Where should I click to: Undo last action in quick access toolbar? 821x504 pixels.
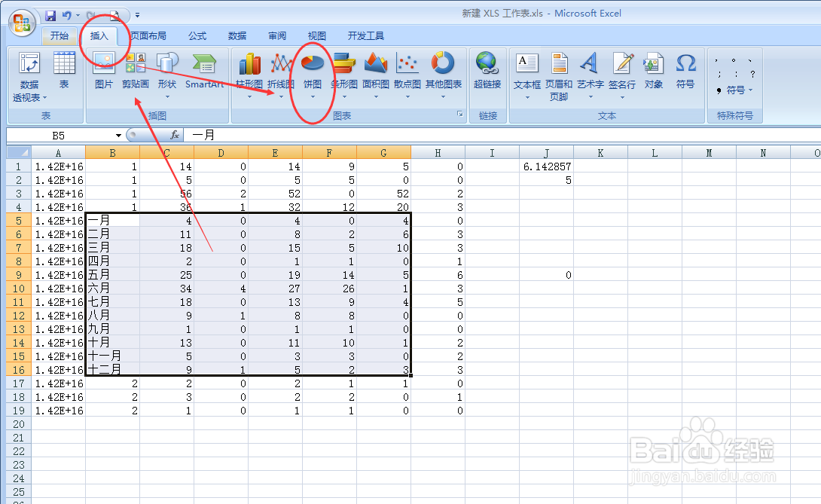(x=66, y=15)
